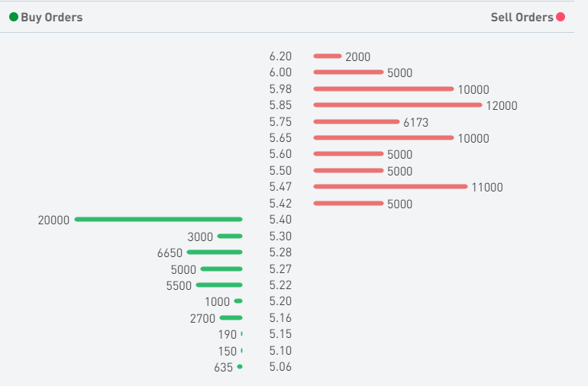The height and width of the screenshot is (386, 588).
Task: Select the 5000 sell bar at 6.00
Action: click(348, 72)
